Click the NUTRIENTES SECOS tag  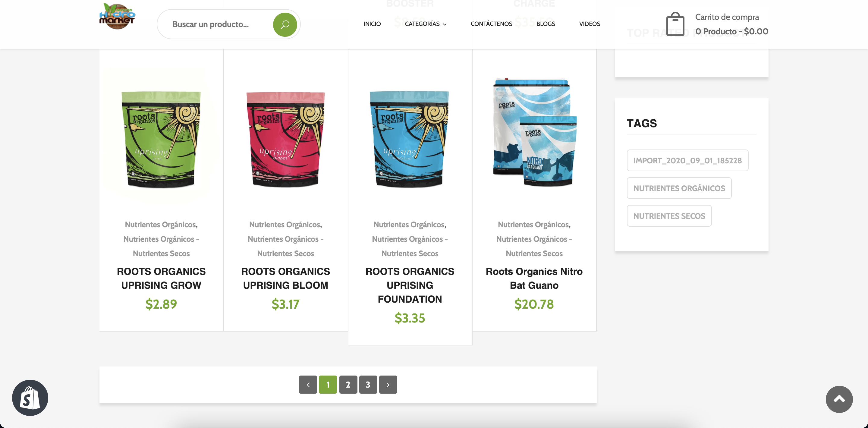pos(669,216)
